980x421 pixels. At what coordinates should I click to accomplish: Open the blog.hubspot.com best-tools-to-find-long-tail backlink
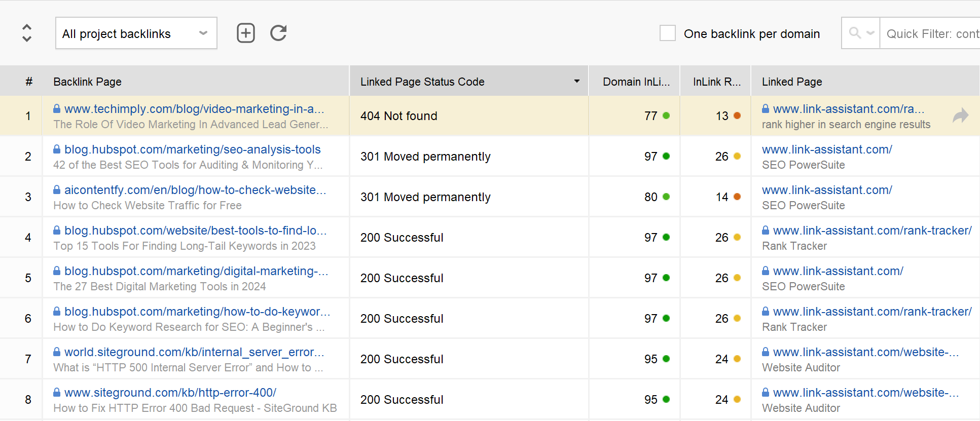point(196,231)
